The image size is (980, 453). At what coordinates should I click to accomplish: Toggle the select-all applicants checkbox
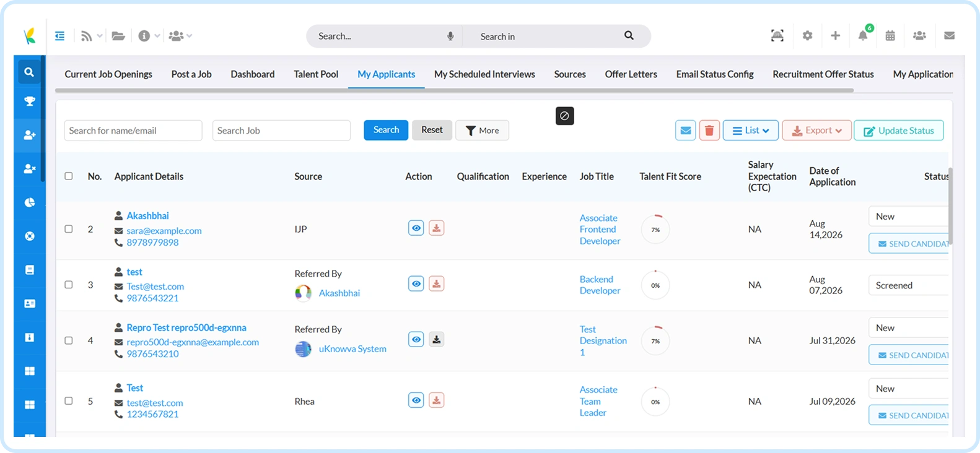point(69,176)
